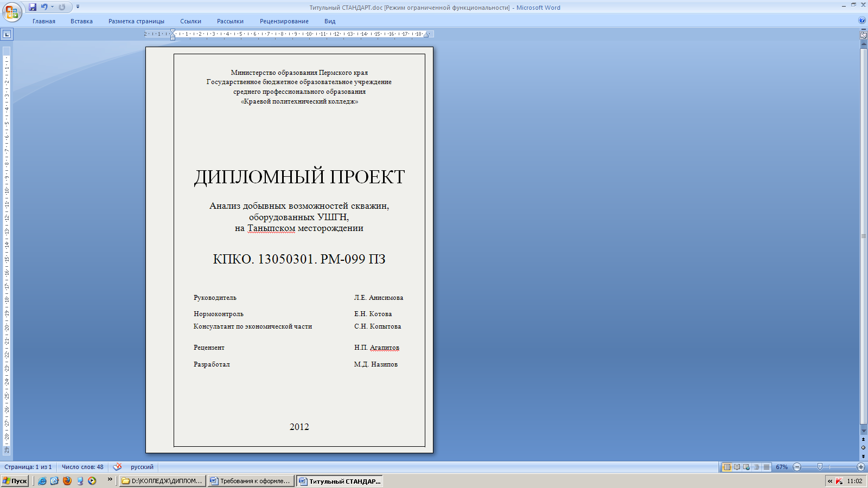The width and height of the screenshot is (868, 488).
Task: Click the Титульный СТАНДАР... taskbar button
Action: (x=340, y=481)
